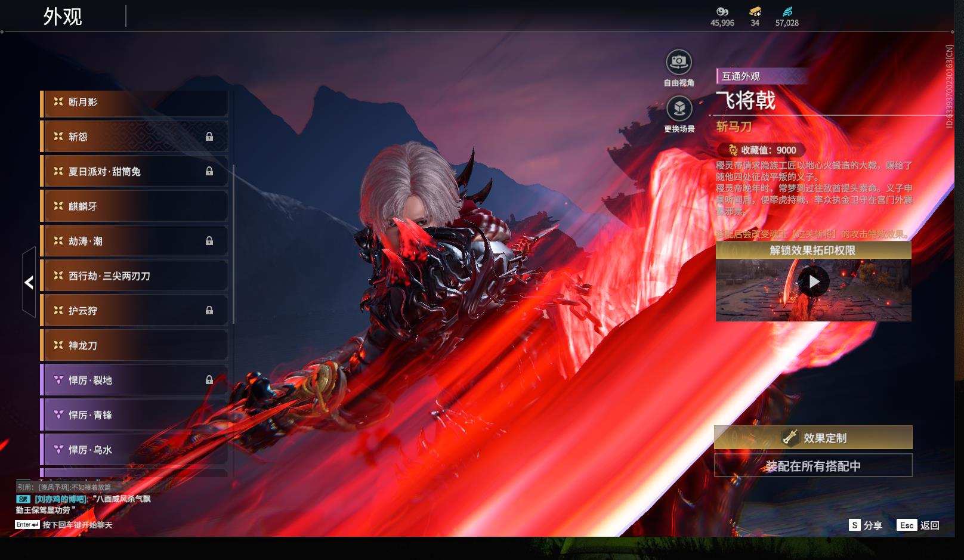964x560 pixels.
Task: Click the quoted message 引用 line in chat
Action: pos(64,487)
